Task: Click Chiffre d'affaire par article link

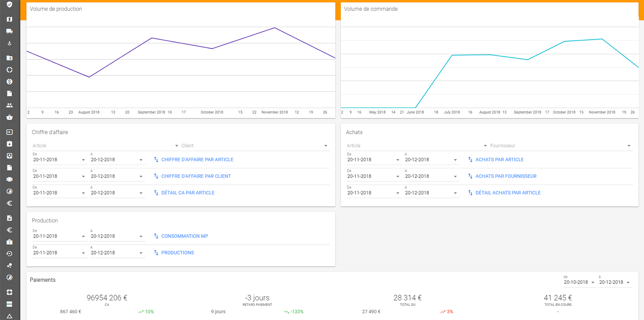Action: click(x=197, y=160)
